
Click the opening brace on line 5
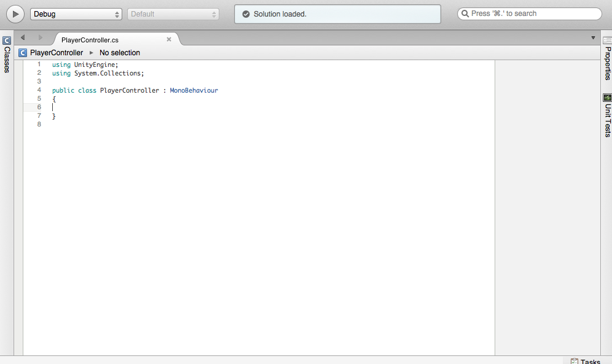click(54, 99)
